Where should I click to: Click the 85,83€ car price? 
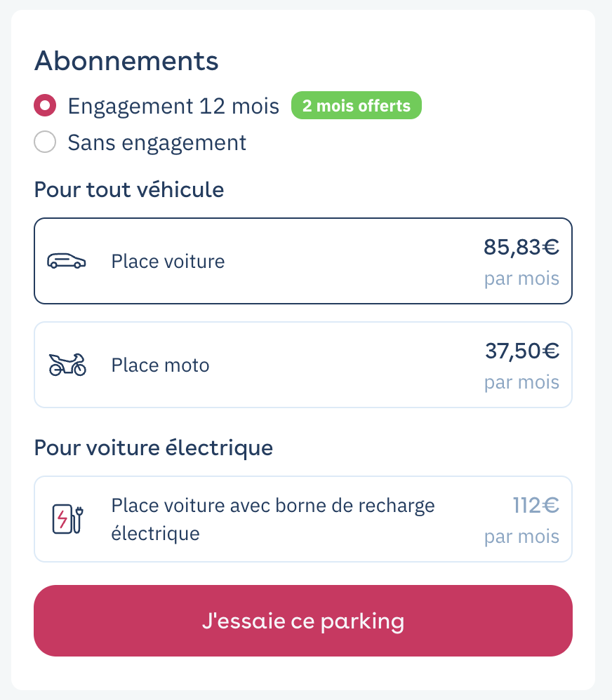coord(521,247)
